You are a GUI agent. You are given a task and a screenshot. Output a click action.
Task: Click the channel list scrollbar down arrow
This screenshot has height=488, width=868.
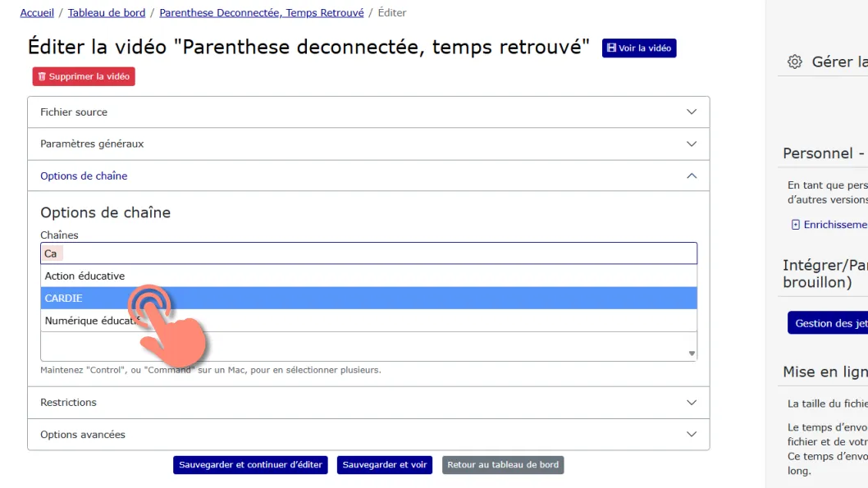(692, 353)
